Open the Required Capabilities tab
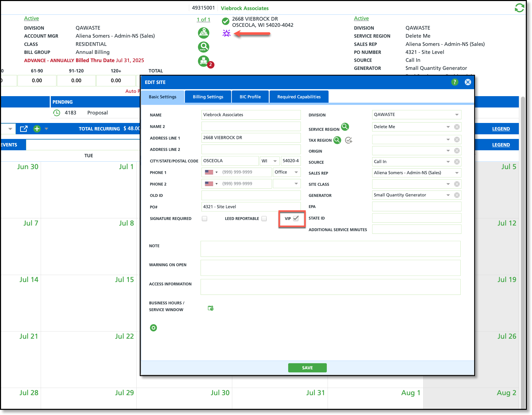This screenshot has height=415, width=532. [x=299, y=97]
